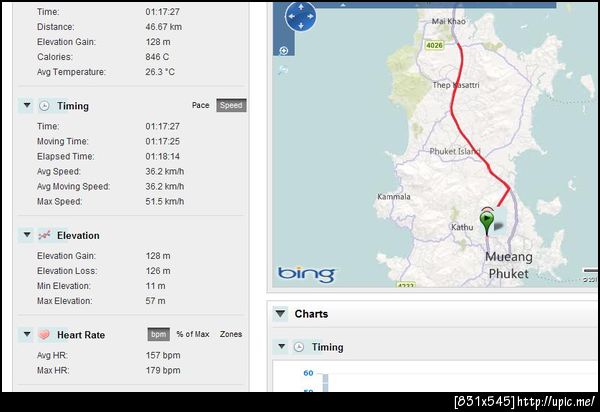Click the map zoom-in plus icon
Viewport: 600px width, 412px height.
(284, 50)
